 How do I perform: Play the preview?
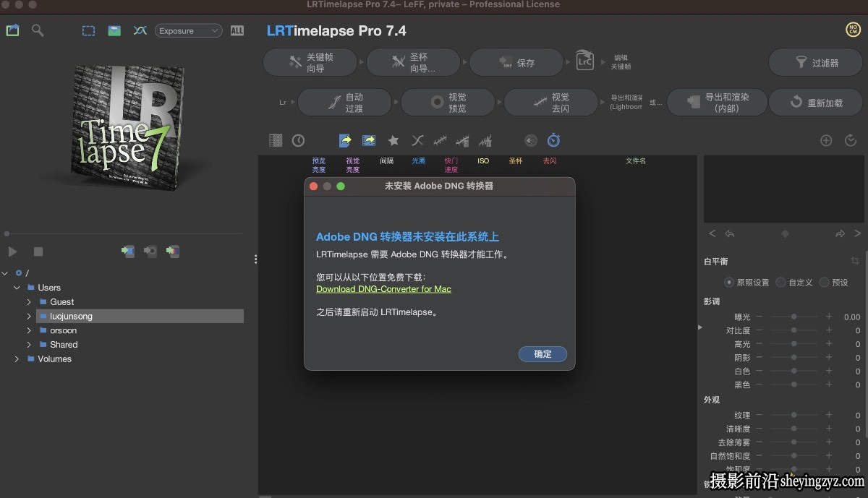pyautogui.click(x=12, y=252)
